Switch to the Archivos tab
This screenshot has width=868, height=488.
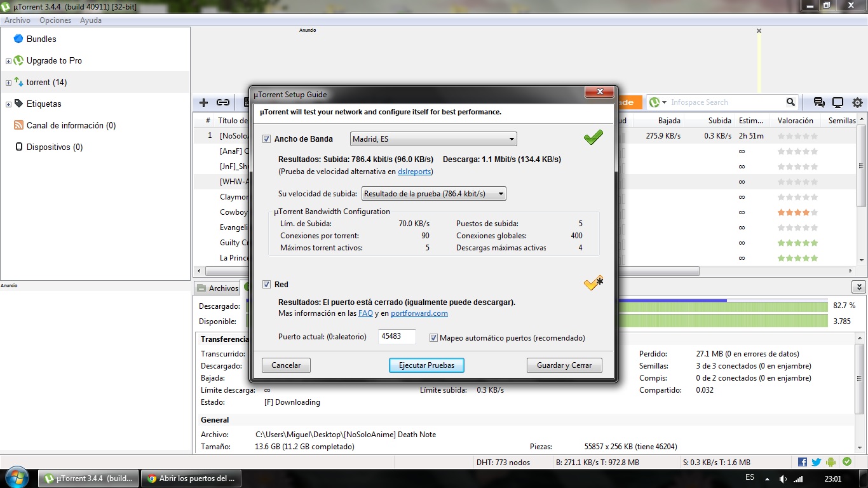(217, 288)
